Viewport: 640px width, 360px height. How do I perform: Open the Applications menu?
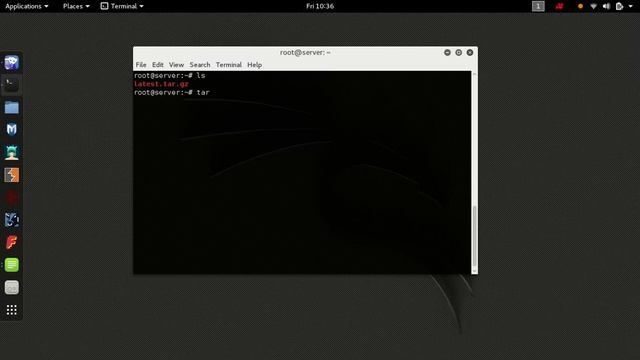[27, 6]
